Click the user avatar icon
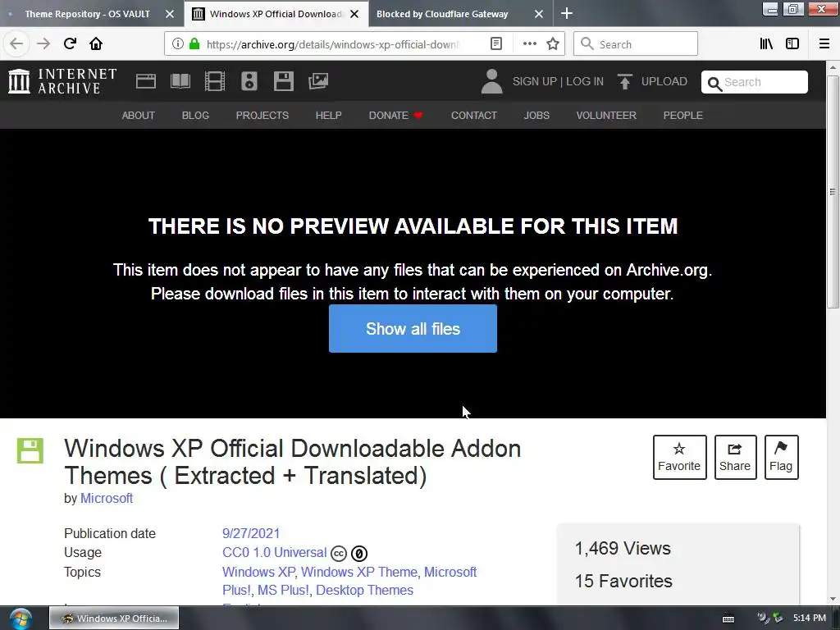This screenshot has height=630, width=840. [492, 81]
